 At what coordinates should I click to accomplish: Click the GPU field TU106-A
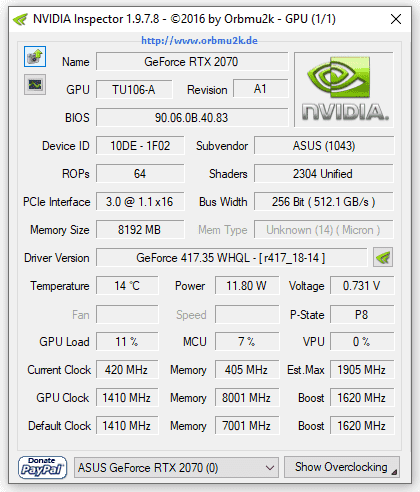[x=134, y=90]
